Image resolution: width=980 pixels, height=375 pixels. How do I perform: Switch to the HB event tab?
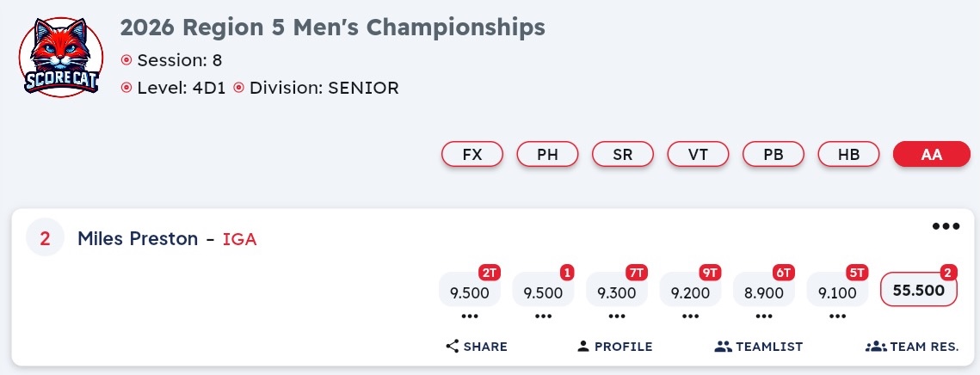pyautogui.click(x=848, y=155)
